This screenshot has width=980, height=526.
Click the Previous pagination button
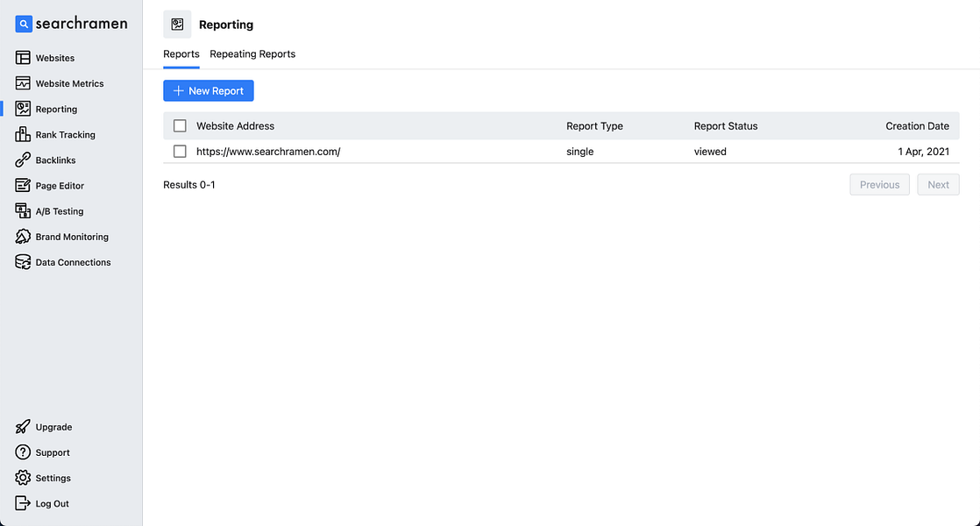coord(879,184)
